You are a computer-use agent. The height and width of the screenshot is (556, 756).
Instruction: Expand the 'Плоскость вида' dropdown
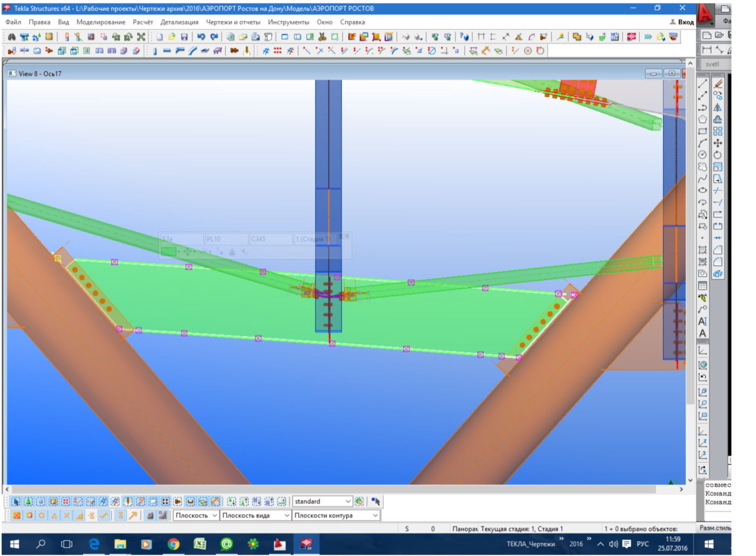pos(287,516)
